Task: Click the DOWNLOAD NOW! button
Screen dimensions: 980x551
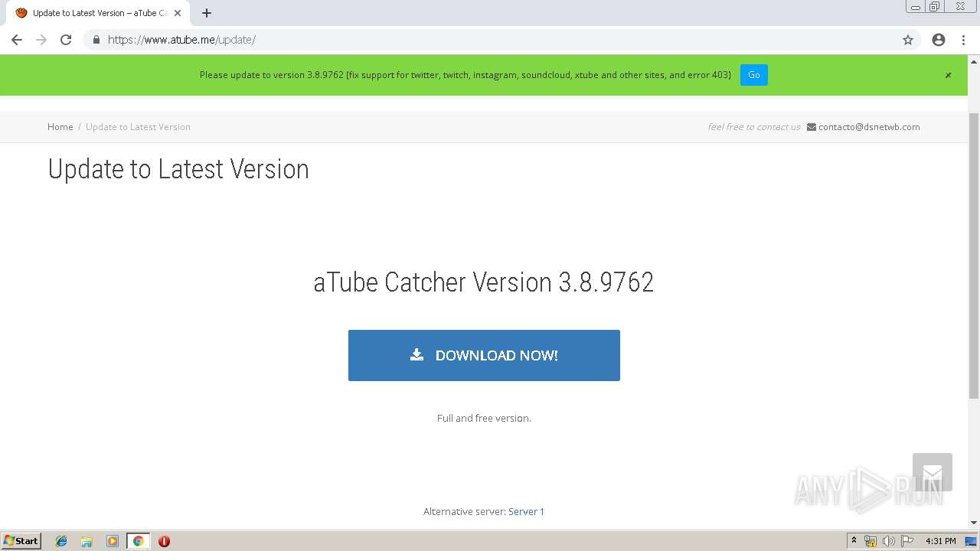Action: 484,355
